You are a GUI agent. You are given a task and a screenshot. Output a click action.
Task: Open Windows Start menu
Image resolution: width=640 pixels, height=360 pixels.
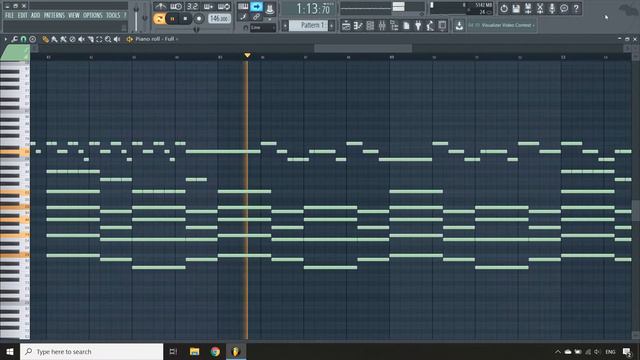pyautogui.click(x=9, y=351)
